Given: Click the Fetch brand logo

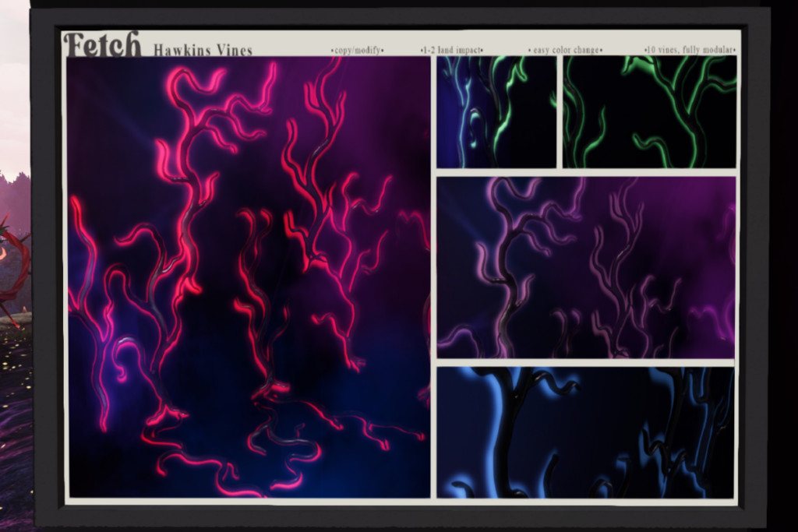Looking at the screenshot, I should click(x=101, y=44).
